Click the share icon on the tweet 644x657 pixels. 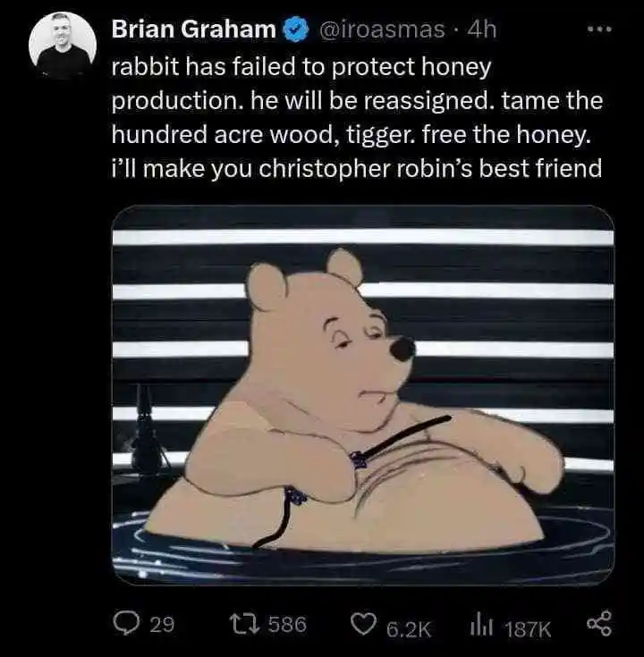pyautogui.click(x=597, y=624)
